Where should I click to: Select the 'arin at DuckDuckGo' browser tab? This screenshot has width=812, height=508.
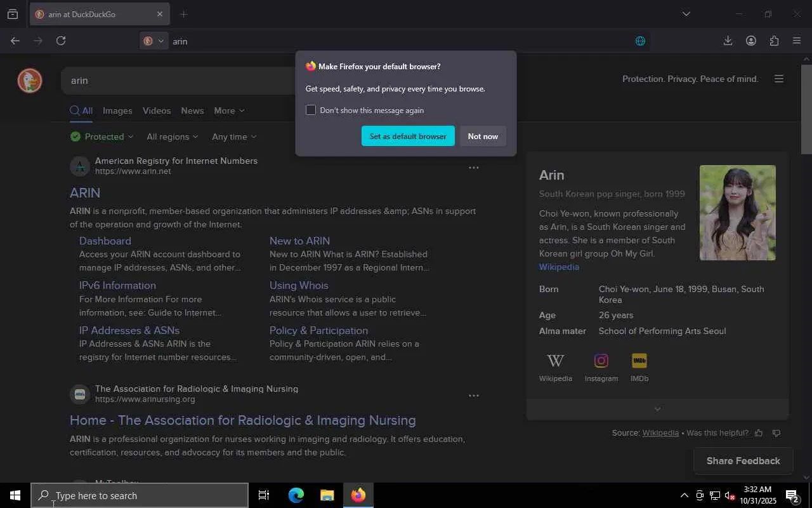coord(100,14)
